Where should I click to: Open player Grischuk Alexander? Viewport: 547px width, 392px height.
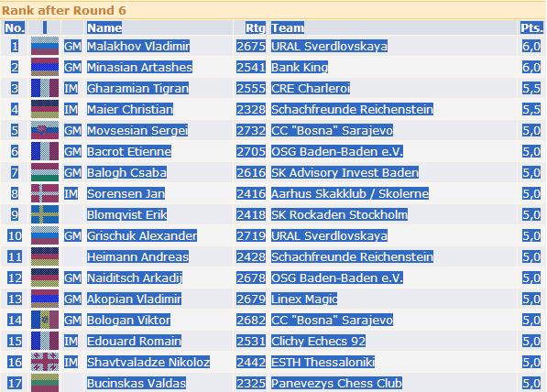[142, 235]
